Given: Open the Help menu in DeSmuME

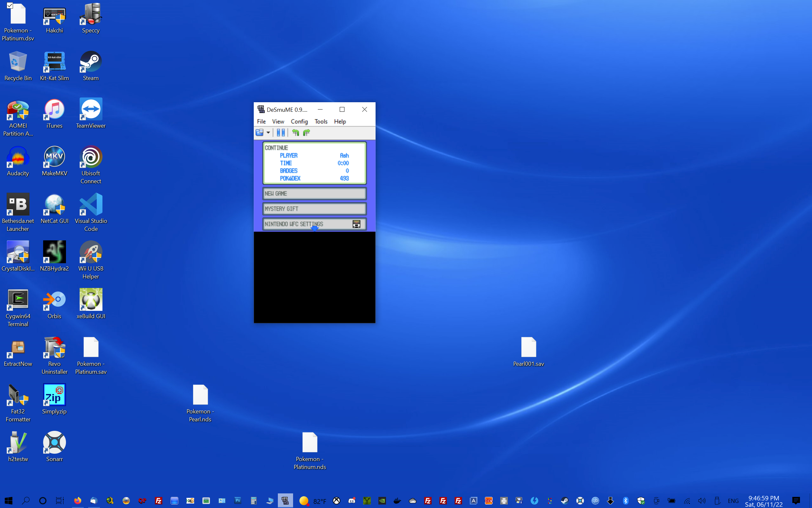Looking at the screenshot, I should 340,121.
